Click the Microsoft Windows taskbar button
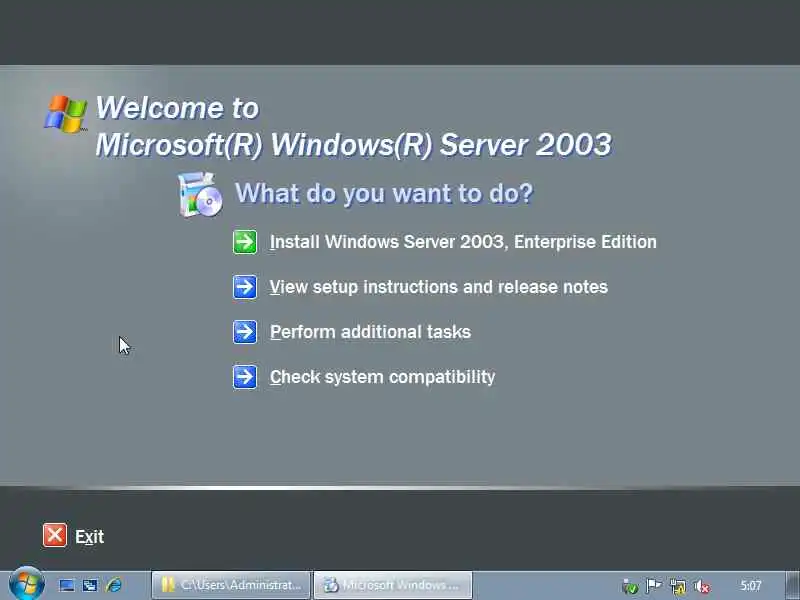Screen dimensions: 800x600 [393, 585]
